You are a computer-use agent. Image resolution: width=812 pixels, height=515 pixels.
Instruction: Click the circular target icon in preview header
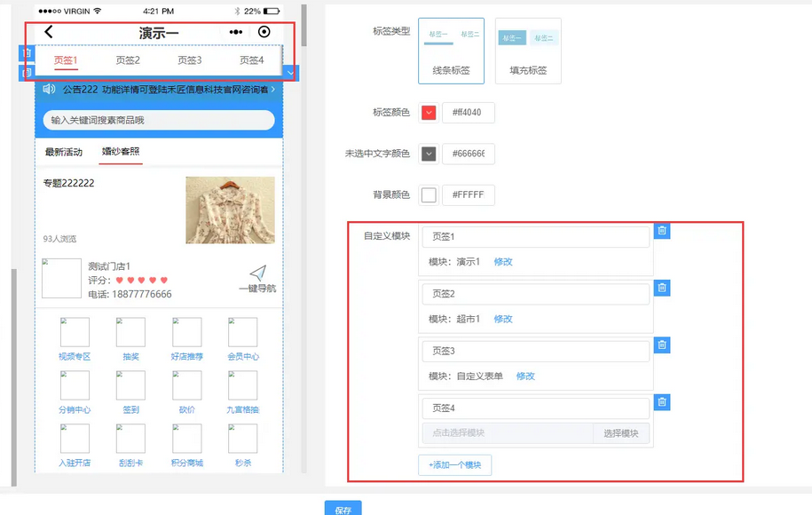[x=264, y=32]
